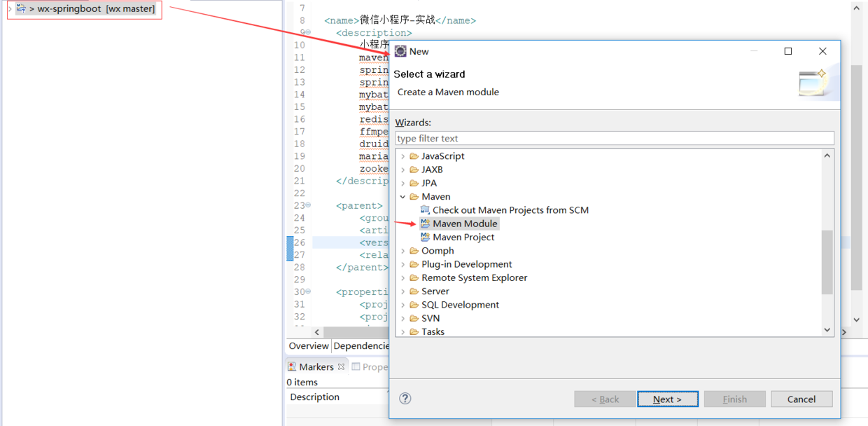Open the Markers view tab
The image size is (868, 426).
316,366
